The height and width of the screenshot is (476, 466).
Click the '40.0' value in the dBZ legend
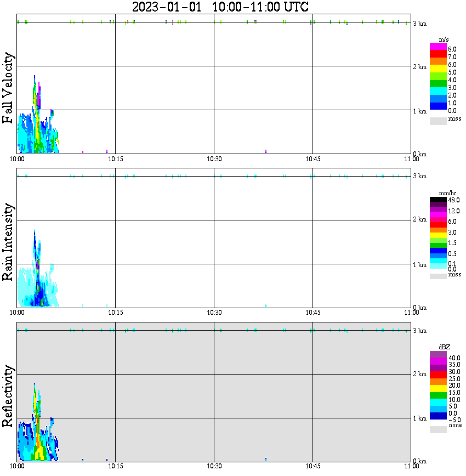coord(454,358)
